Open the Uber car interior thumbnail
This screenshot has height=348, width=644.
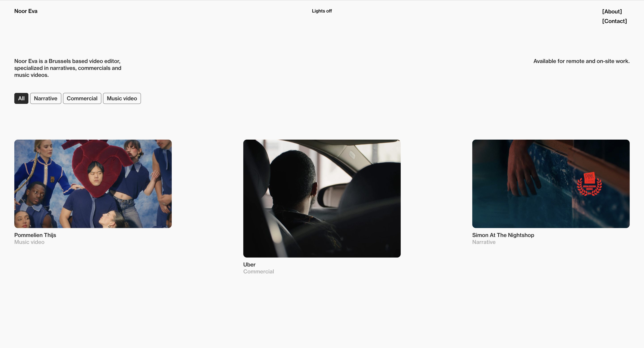click(322, 199)
